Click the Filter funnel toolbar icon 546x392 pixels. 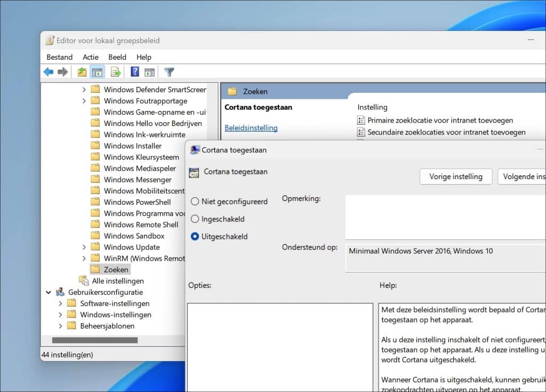[x=169, y=72]
